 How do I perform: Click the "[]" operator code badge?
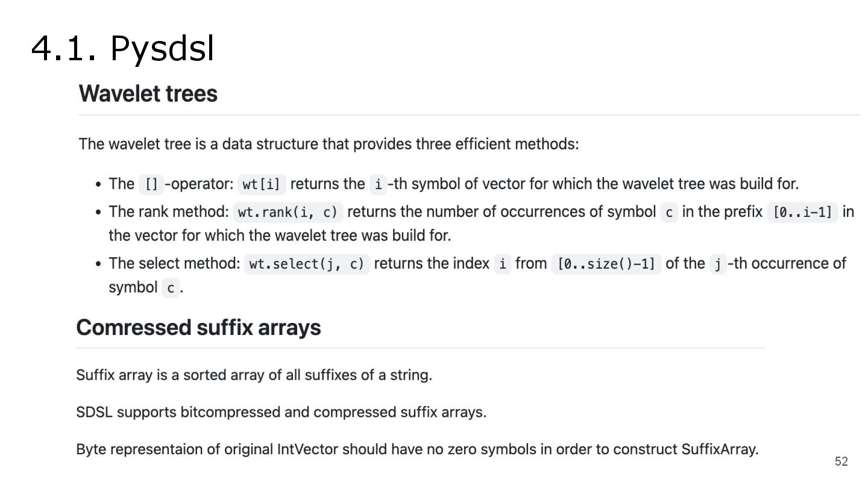[151, 184]
